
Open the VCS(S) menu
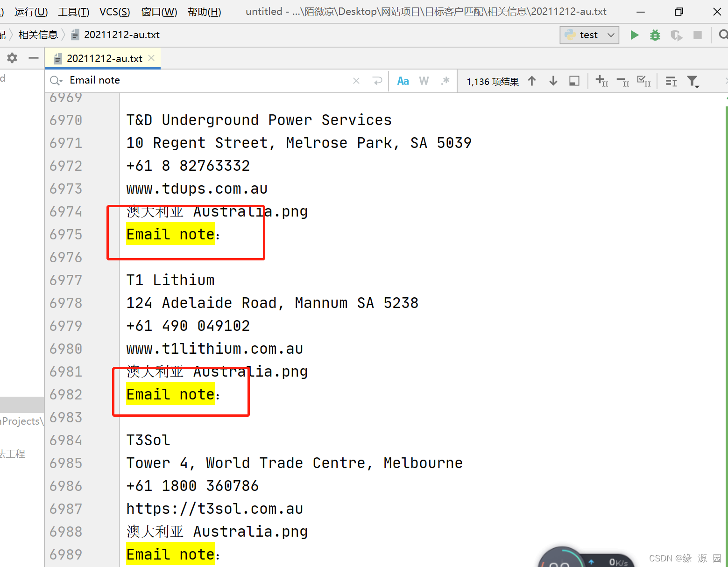115,12
